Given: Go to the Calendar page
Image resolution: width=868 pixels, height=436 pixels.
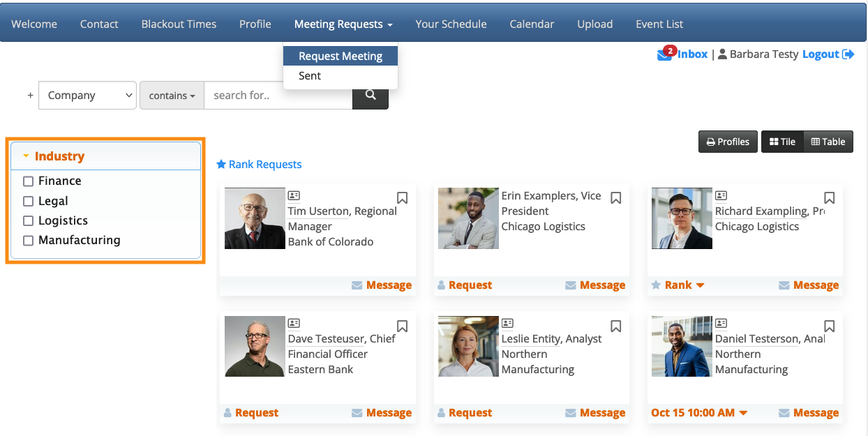Looking at the screenshot, I should pyautogui.click(x=532, y=24).
